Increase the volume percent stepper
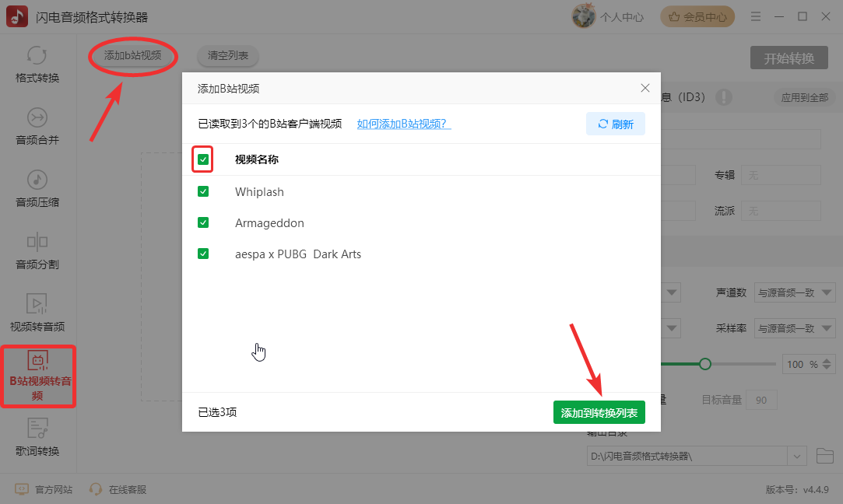 pyautogui.click(x=827, y=361)
